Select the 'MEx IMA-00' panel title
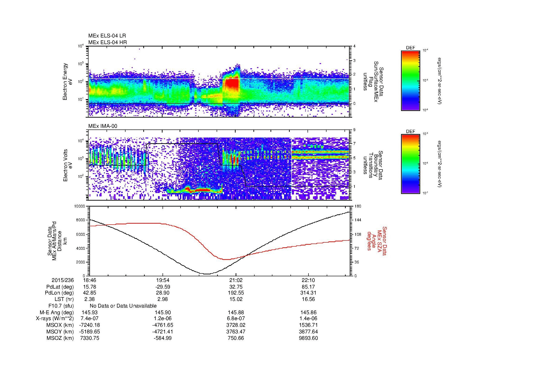 click(103, 126)
